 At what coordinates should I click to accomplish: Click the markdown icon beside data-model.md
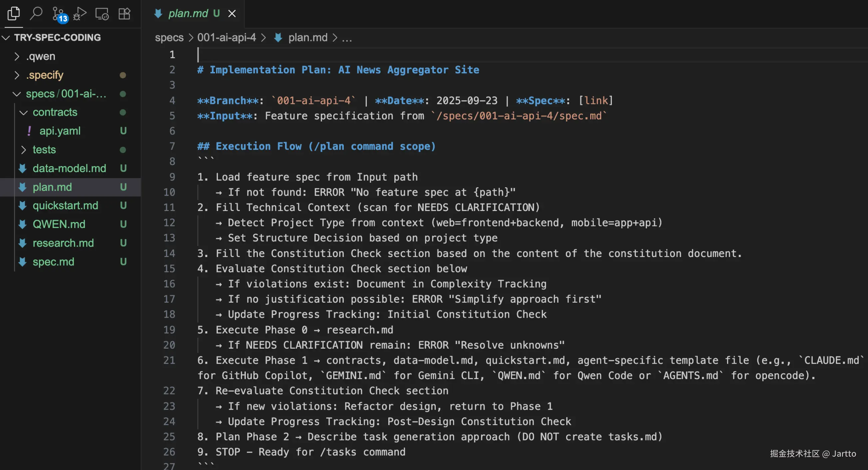coord(23,168)
